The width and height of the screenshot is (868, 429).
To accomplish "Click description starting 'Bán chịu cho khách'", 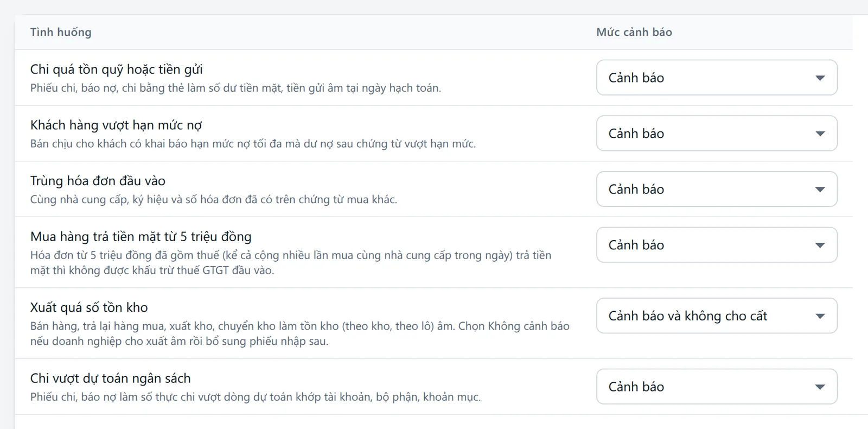I will coord(253,144).
